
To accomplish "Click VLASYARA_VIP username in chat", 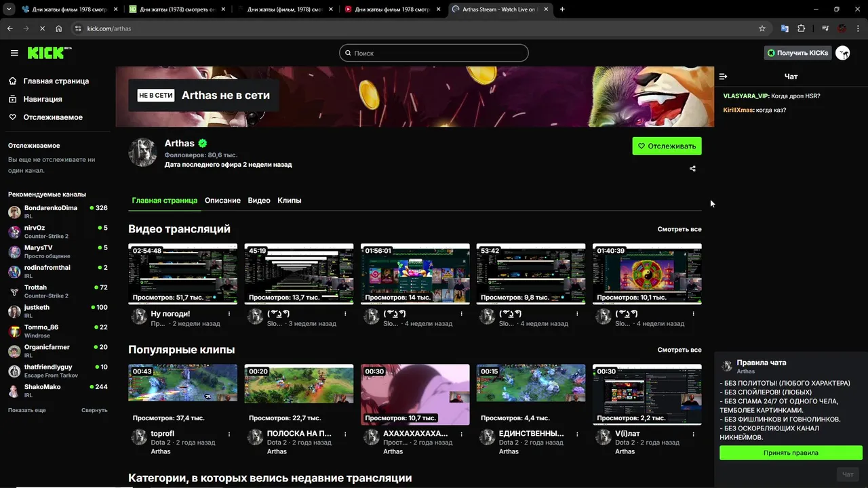I will 746,96.
